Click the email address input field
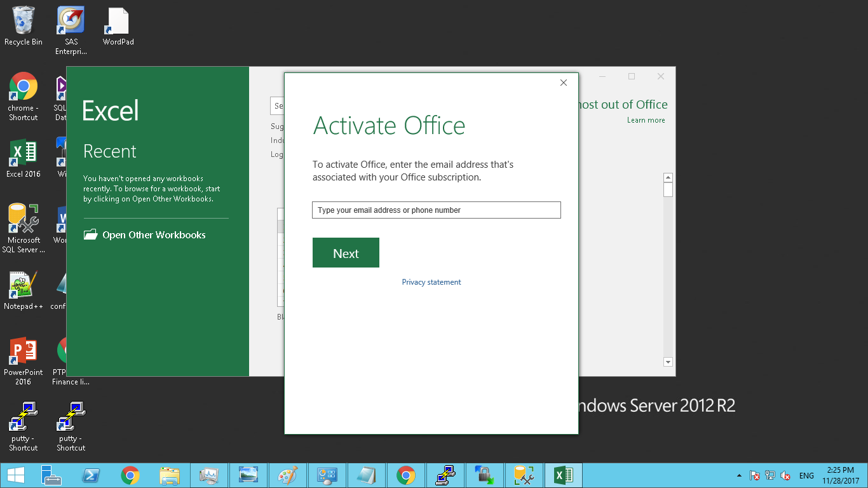This screenshot has height=488, width=868. click(x=436, y=210)
